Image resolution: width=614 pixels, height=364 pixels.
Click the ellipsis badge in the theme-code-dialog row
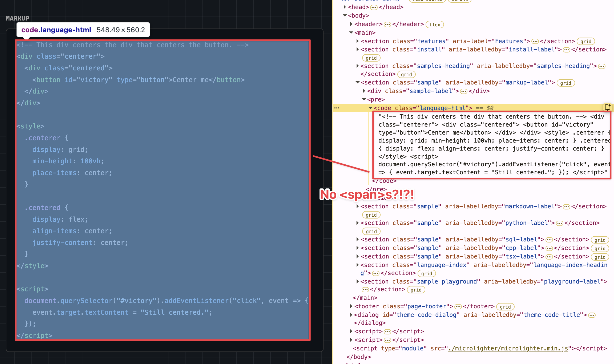(592, 315)
